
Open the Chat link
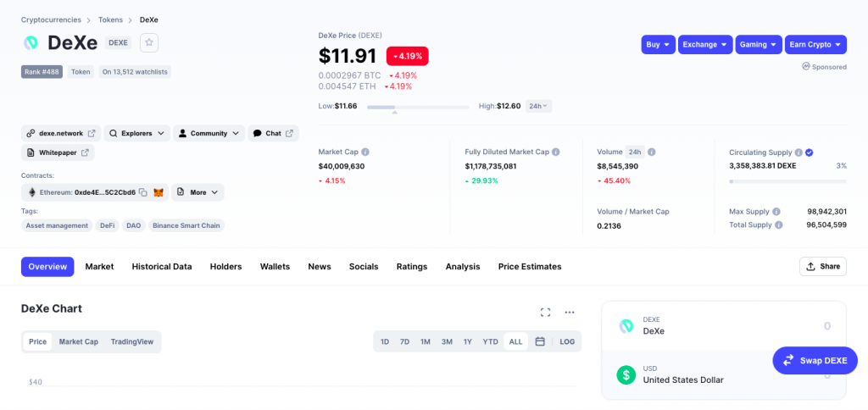pyautogui.click(x=273, y=133)
